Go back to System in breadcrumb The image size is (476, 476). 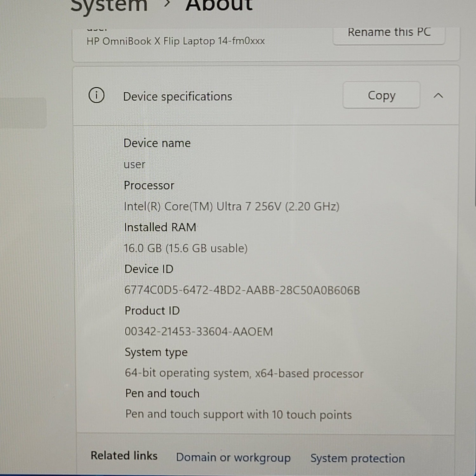109,6
